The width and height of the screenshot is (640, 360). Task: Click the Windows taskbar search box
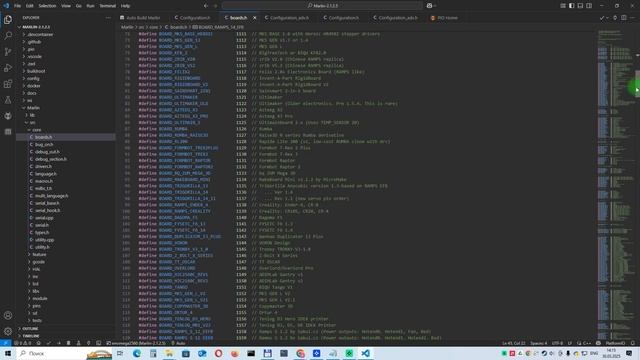64,353
